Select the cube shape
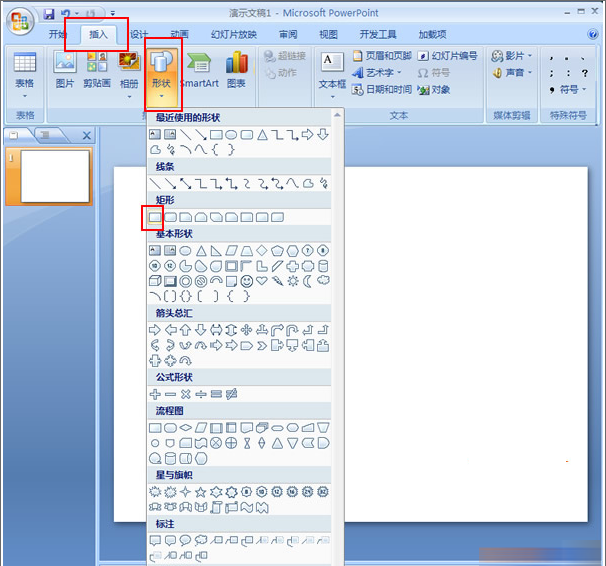The image size is (606, 566). tap(155, 281)
